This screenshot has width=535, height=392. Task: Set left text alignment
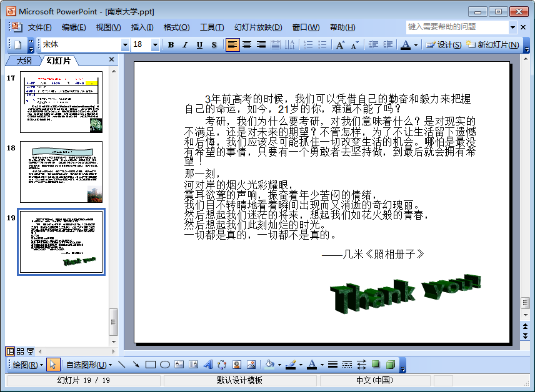tap(232, 45)
